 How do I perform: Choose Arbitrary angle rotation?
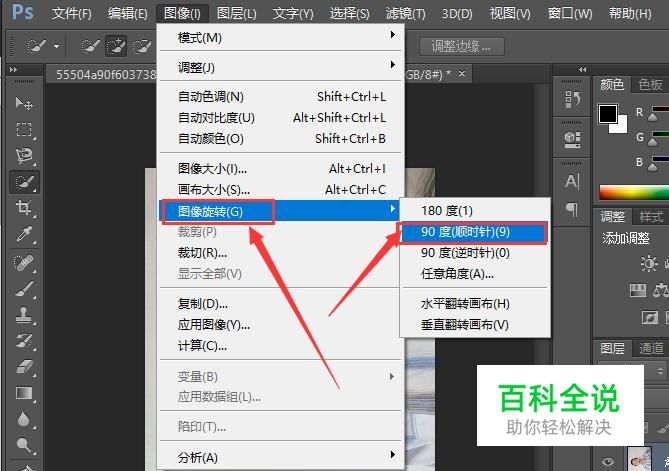point(475,273)
